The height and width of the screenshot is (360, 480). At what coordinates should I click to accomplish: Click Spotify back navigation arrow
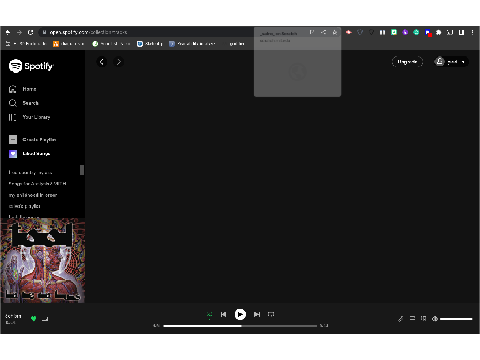(x=102, y=62)
